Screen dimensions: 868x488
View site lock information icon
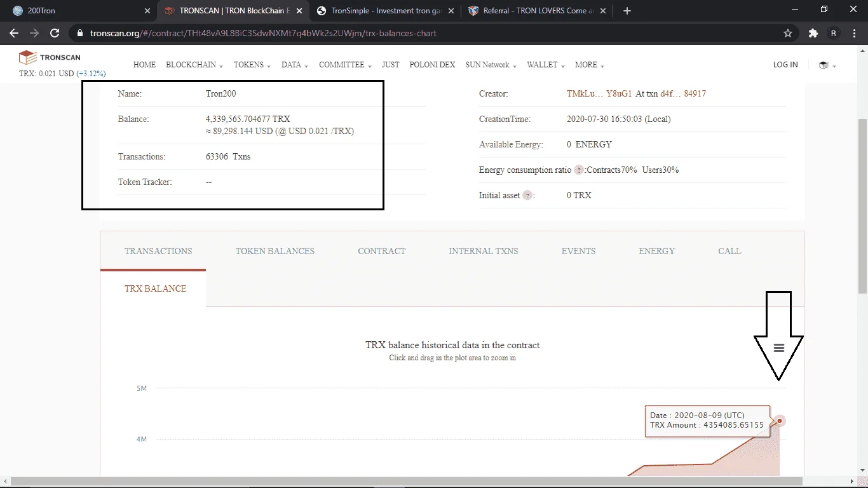pos(79,33)
